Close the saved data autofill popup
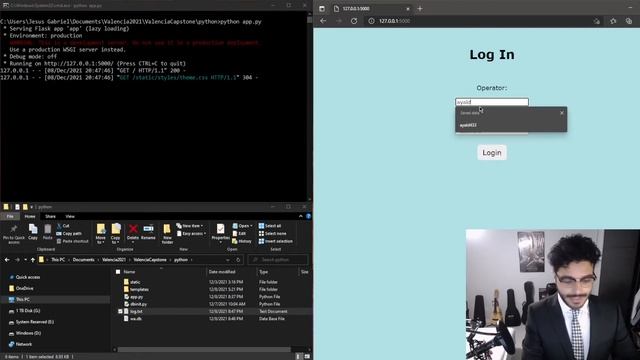The height and width of the screenshot is (360, 640). point(562,113)
